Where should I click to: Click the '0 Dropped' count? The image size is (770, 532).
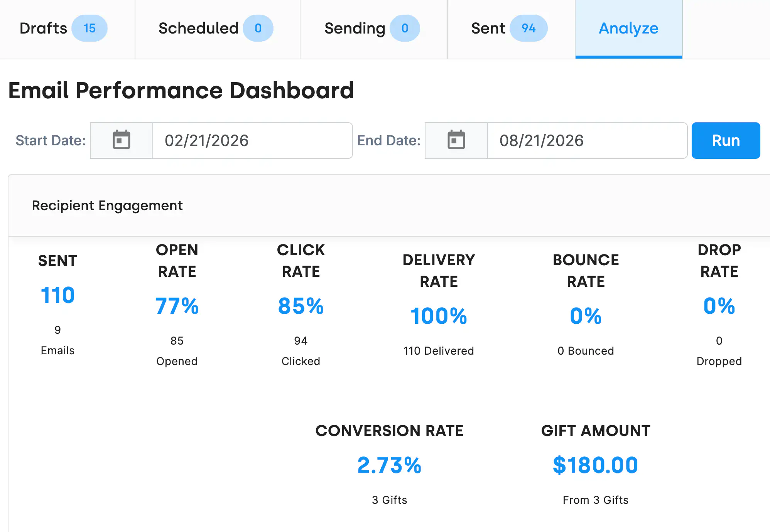719,351
